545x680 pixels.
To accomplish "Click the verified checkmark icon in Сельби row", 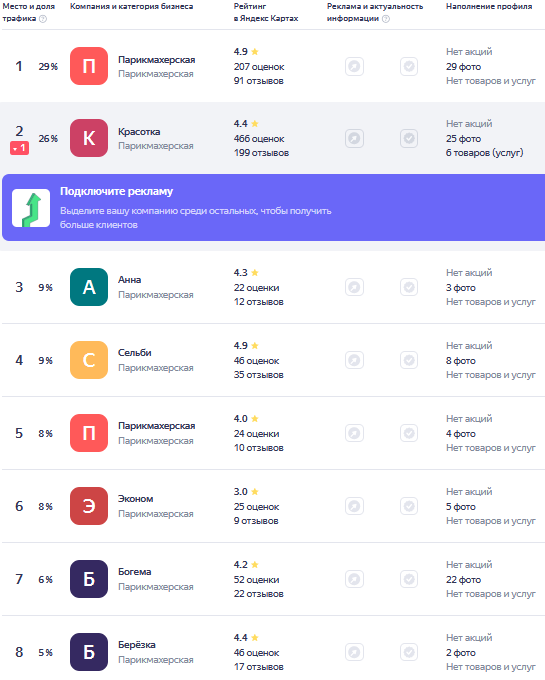I will coord(409,360).
